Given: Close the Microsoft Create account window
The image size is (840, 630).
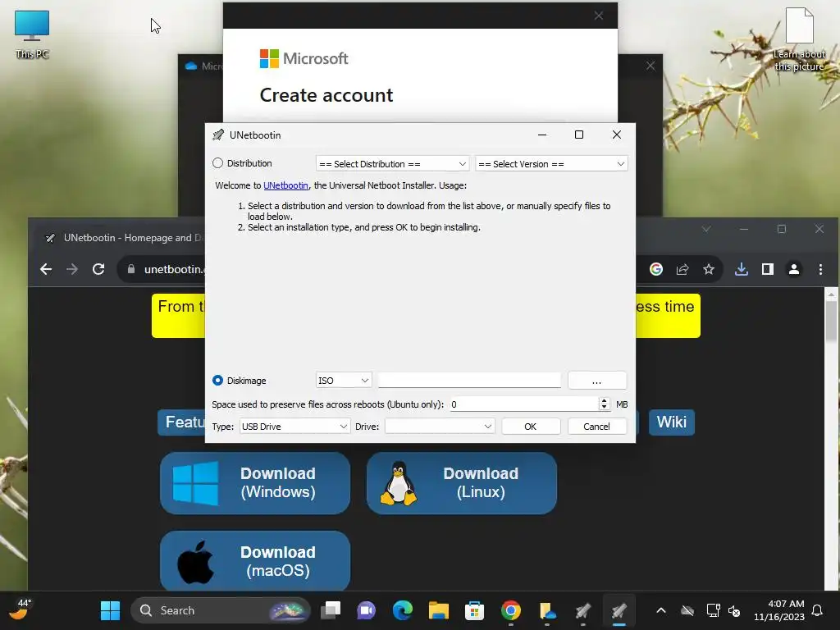Looking at the screenshot, I should pos(599,16).
